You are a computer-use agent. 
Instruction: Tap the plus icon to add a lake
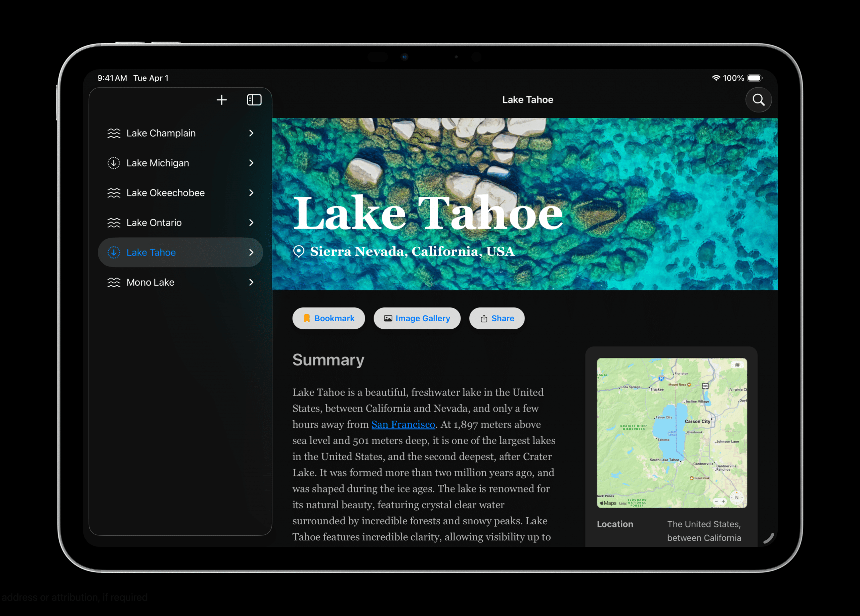[221, 100]
